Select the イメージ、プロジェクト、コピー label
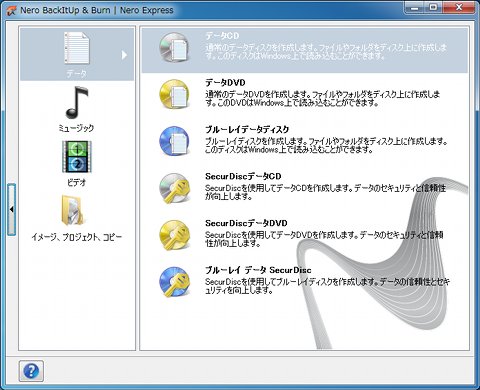The width and height of the screenshot is (480, 390). [77, 237]
